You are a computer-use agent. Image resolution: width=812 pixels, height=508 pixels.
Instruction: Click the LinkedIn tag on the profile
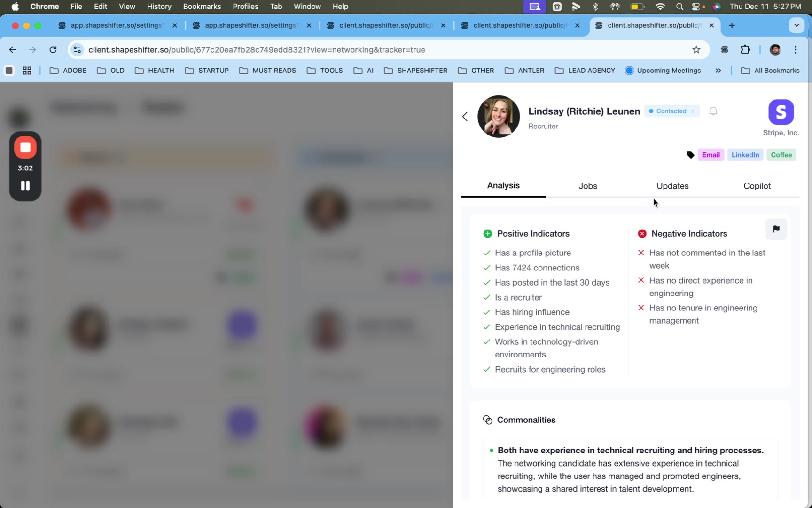[745, 155]
